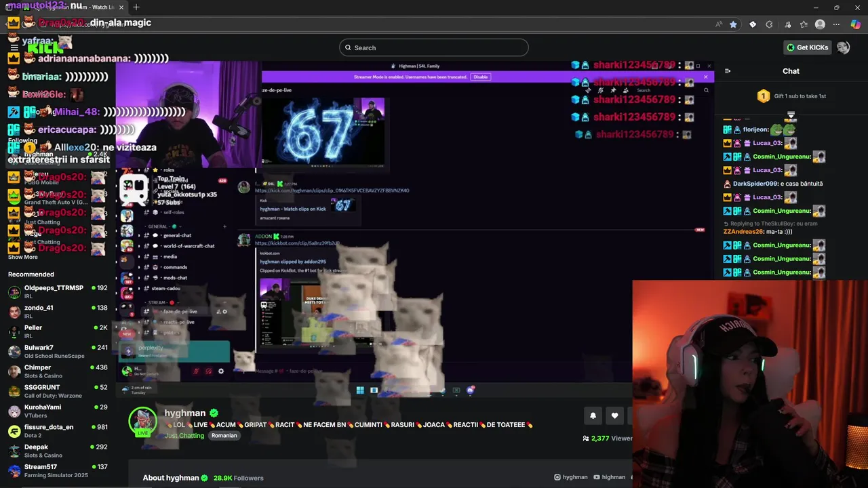Image resolution: width=868 pixels, height=488 pixels.
Task: Open Stream517 Farming Simulator 2025 channel
Action: click(58, 470)
